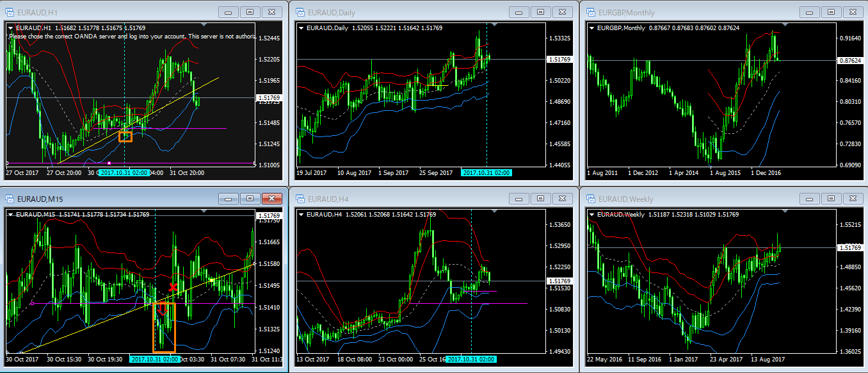Click the EURAUD,M15 window title icon
The width and height of the screenshot is (868, 373).
pos(10,199)
